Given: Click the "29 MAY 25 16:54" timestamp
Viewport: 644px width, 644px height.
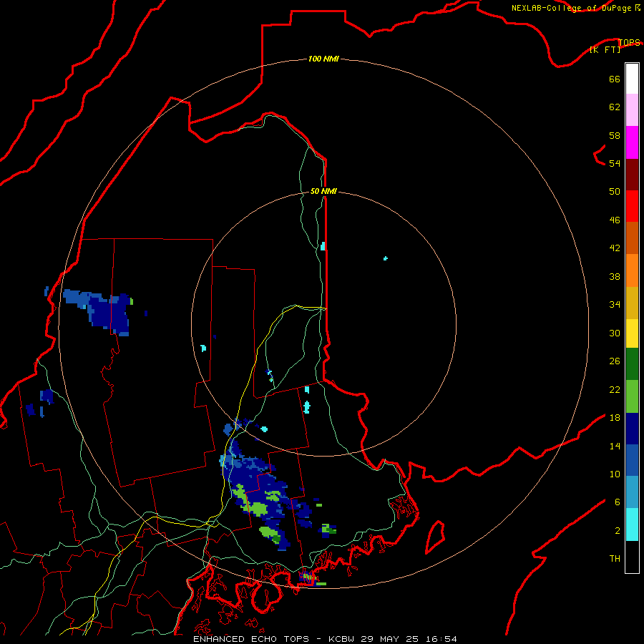Looking at the screenshot, I should [x=409, y=639].
